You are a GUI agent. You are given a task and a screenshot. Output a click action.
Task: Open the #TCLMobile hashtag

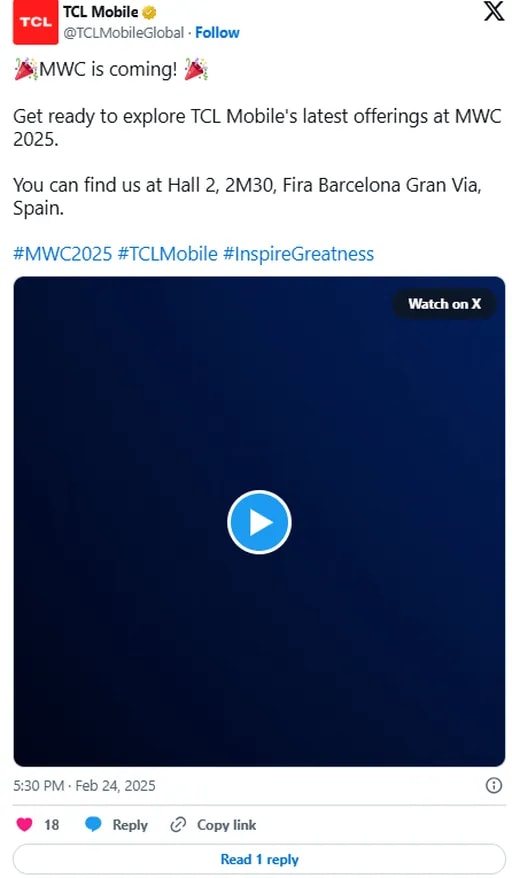167,254
